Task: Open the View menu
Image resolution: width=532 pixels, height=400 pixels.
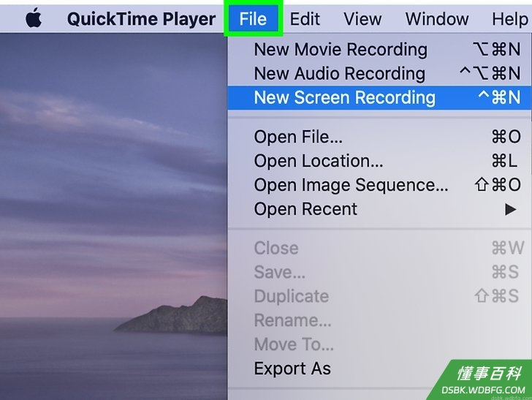Action: tap(362, 19)
